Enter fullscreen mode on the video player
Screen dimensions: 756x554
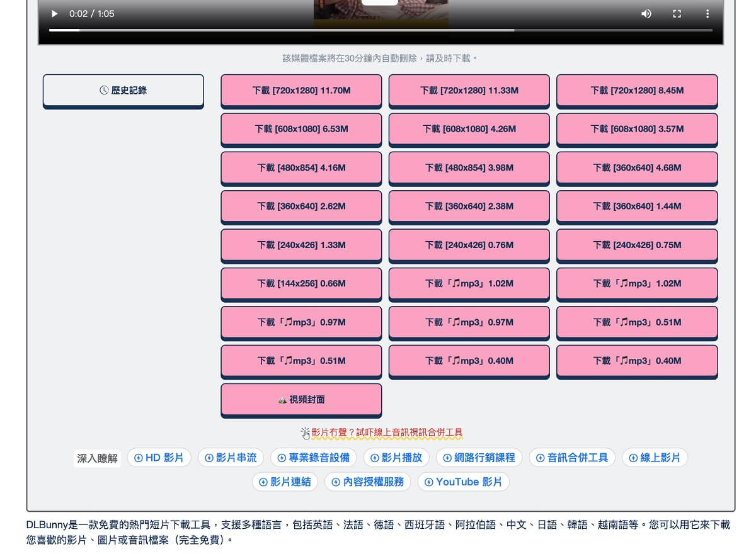coord(677,13)
